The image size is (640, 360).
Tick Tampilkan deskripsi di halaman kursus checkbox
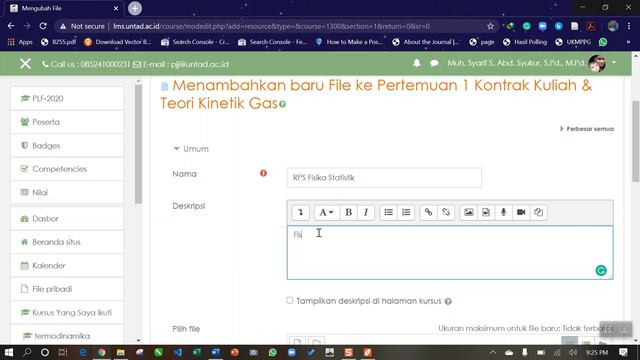290,300
